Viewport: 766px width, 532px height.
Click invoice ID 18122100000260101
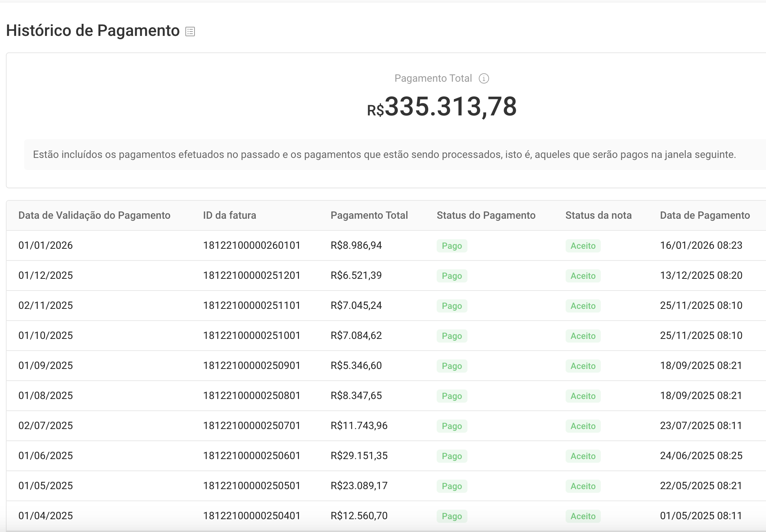pos(252,245)
